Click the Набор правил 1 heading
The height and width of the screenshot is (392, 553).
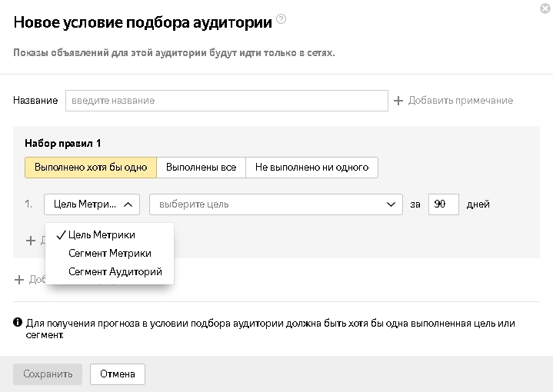(x=63, y=144)
